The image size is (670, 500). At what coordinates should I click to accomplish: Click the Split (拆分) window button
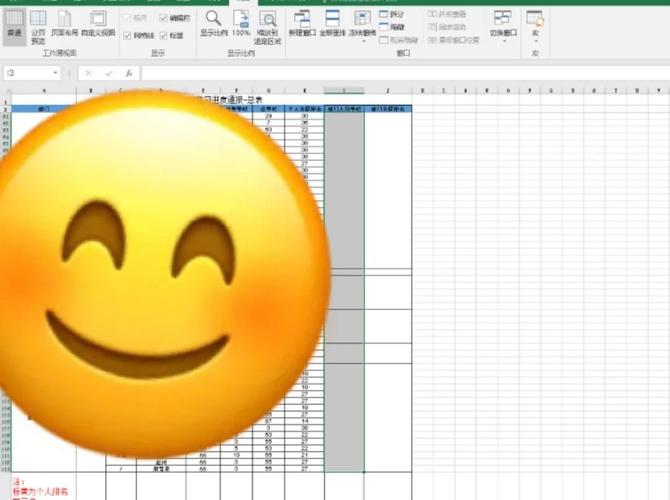(x=391, y=14)
